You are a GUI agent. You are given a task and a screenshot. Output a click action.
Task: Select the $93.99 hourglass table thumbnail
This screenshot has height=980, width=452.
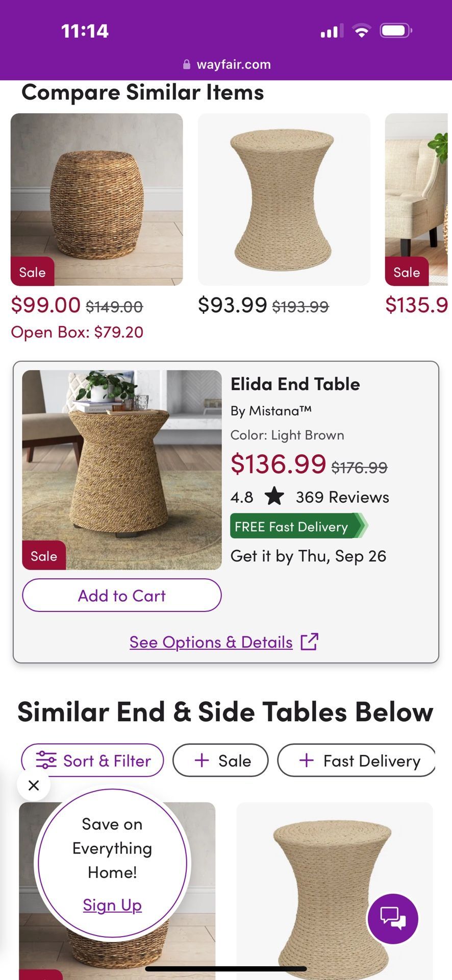[x=284, y=199]
